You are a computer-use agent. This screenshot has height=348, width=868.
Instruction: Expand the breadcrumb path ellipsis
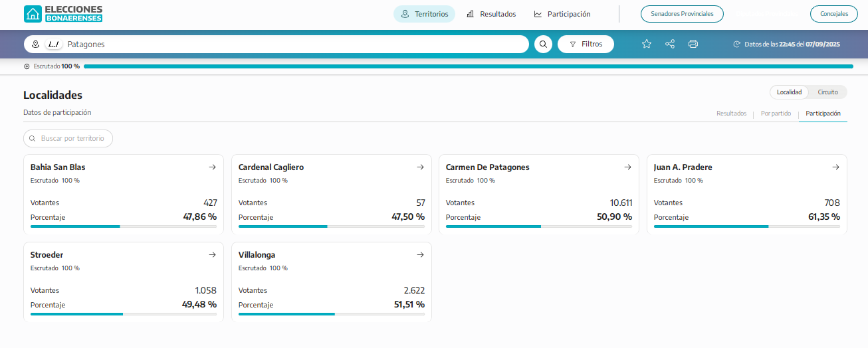click(54, 44)
